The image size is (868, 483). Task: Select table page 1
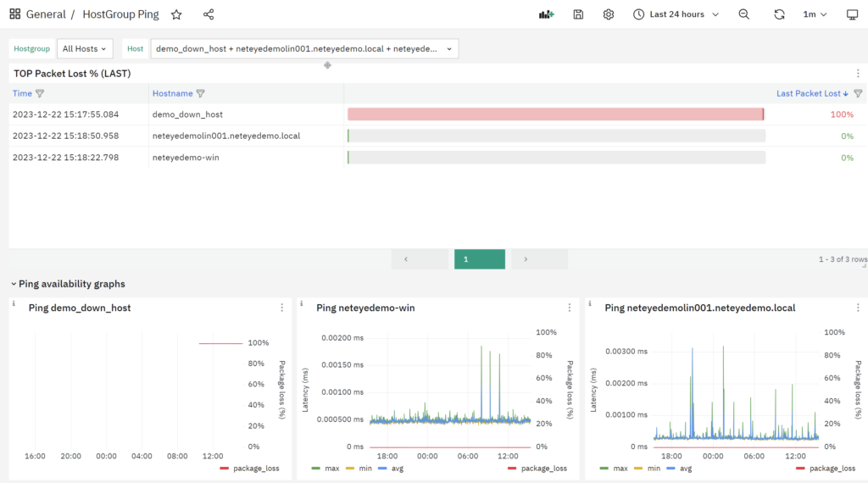tap(480, 259)
